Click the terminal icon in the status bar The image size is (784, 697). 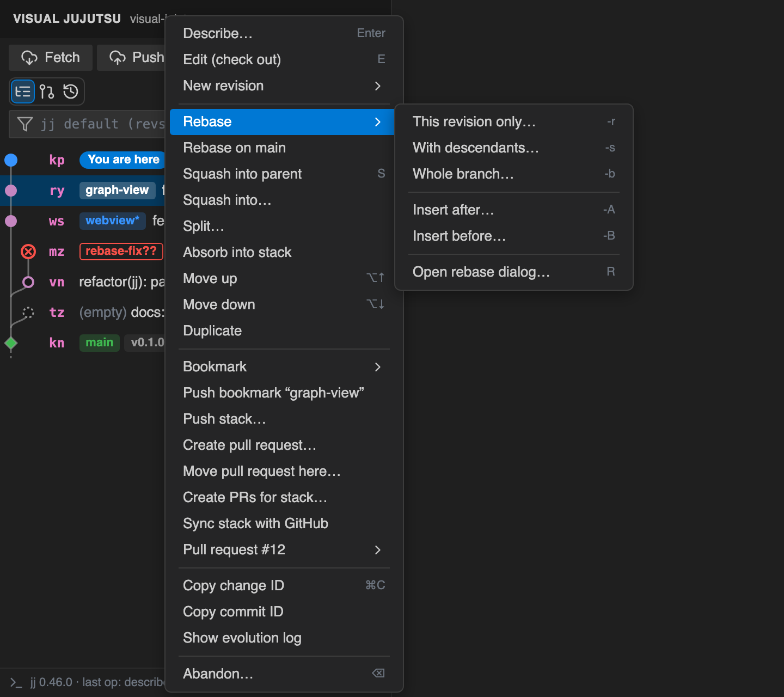click(16, 682)
